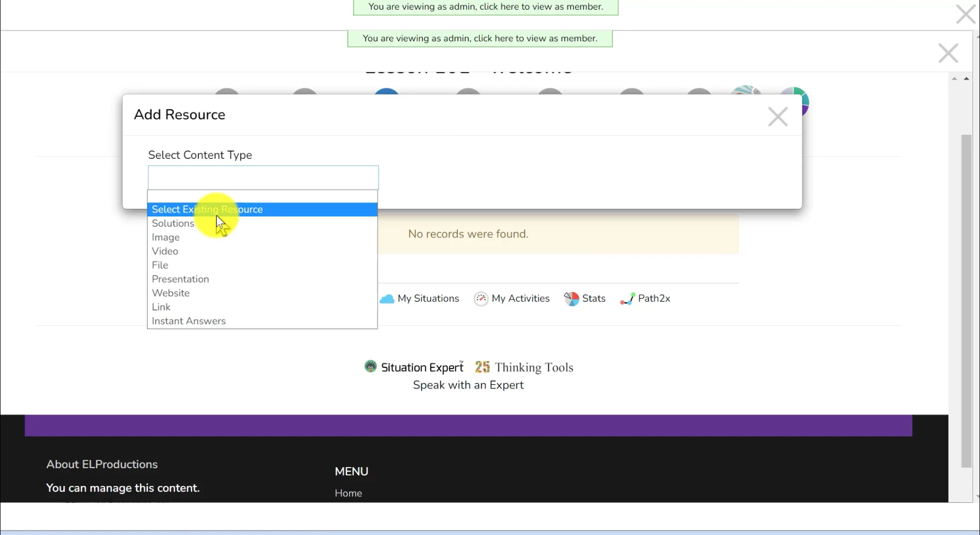
Task: Close the Add Resource dialog
Action: tap(777, 116)
